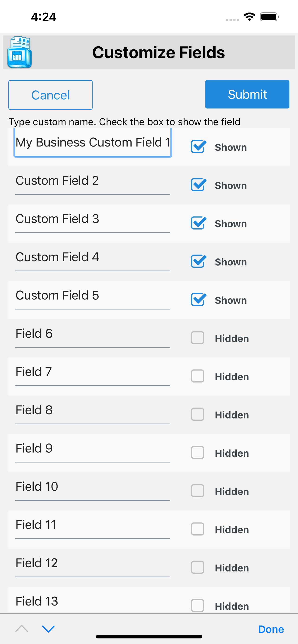The height and width of the screenshot is (644, 298).
Task: Tap the app logo icon in header
Action: coord(19,52)
